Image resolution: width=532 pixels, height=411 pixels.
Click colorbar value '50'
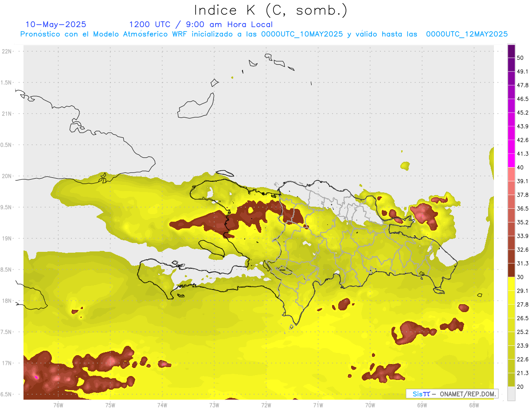[520, 58]
